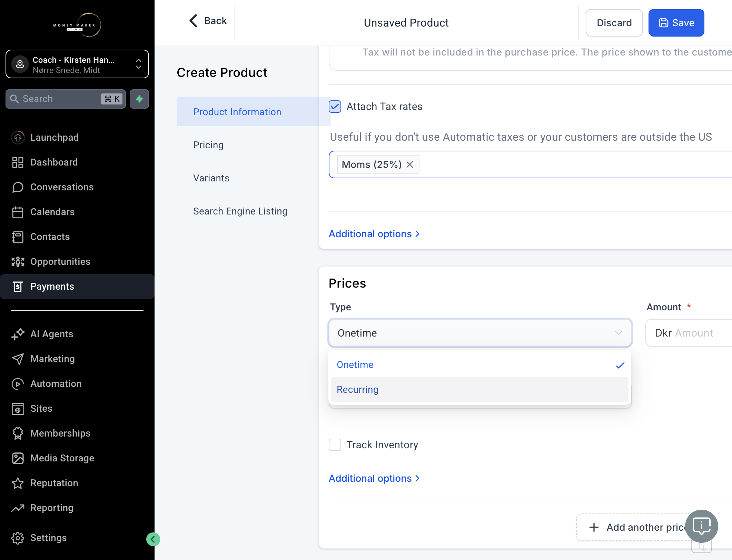Choose the Onetime option in list

tap(479, 364)
